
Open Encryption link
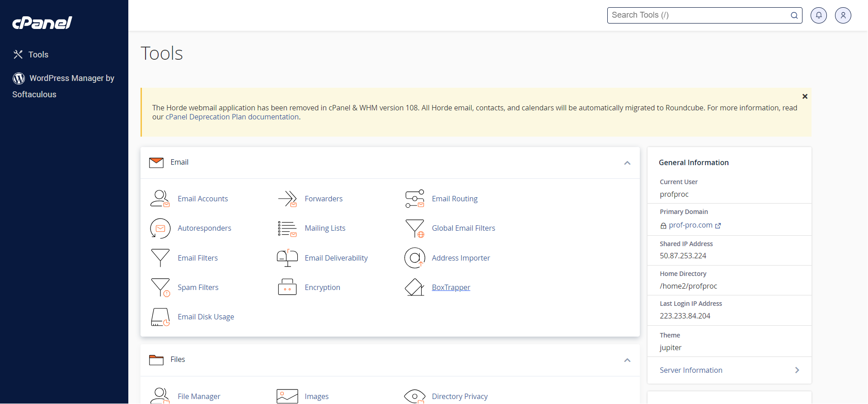point(322,288)
